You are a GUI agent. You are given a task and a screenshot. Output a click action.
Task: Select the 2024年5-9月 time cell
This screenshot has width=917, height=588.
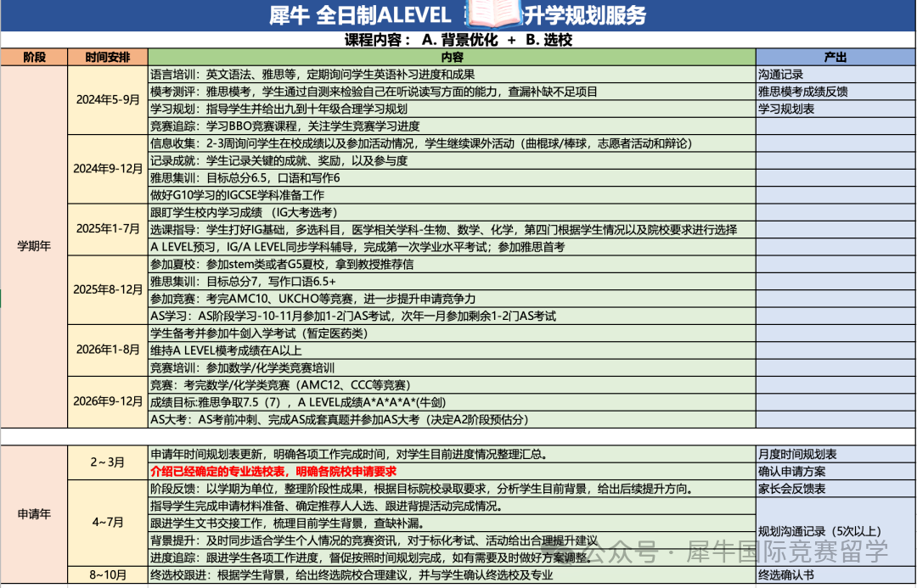coord(108,99)
